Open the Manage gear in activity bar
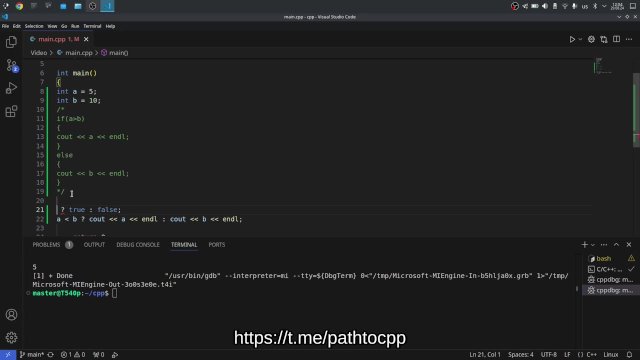The height and width of the screenshot is (360, 640). point(11,338)
